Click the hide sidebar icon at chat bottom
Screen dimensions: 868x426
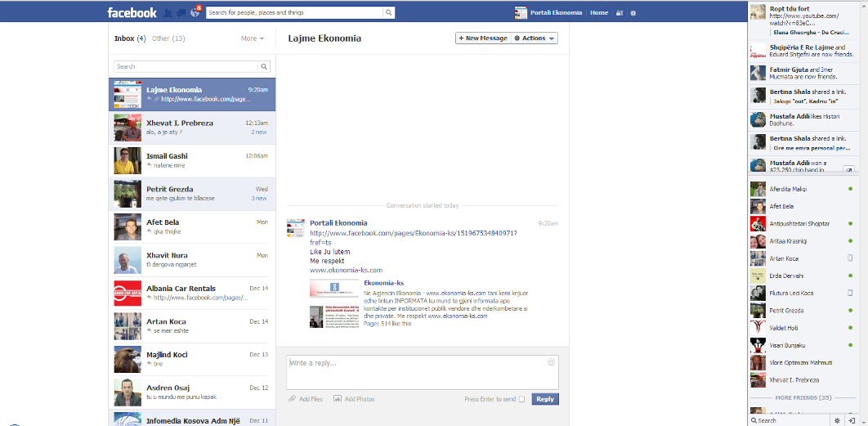[x=852, y=420]
